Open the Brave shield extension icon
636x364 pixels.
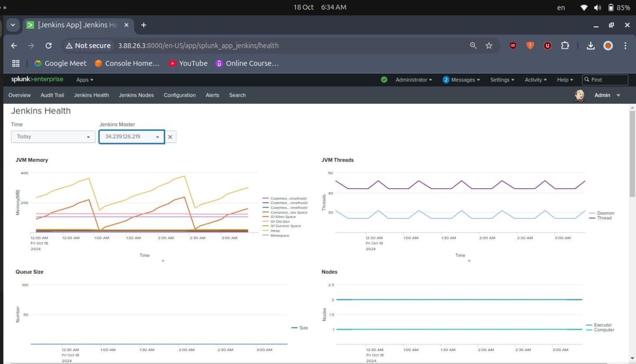(x=530, y=46)
